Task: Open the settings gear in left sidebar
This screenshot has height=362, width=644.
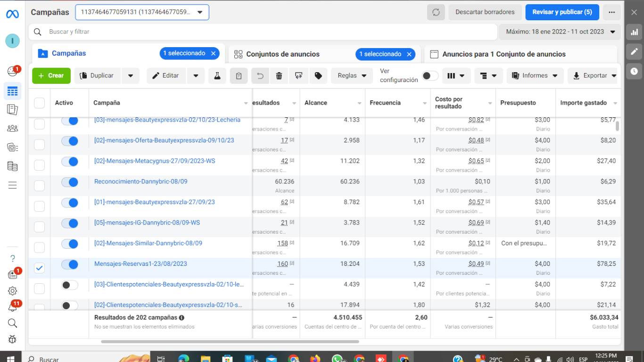Action: [13, 291]
